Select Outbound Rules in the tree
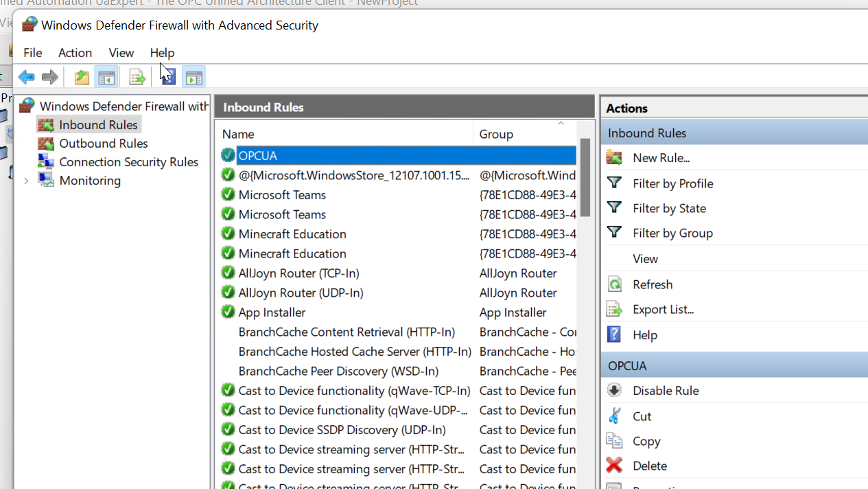 tap(104, 143)
